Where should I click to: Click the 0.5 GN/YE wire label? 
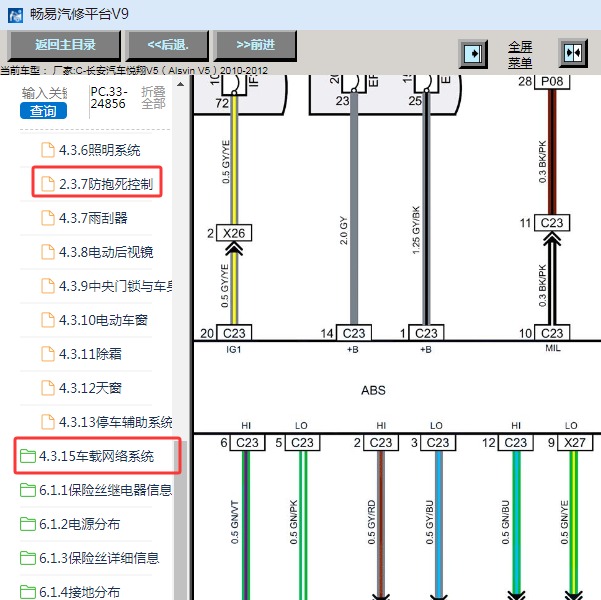(564, 522)
